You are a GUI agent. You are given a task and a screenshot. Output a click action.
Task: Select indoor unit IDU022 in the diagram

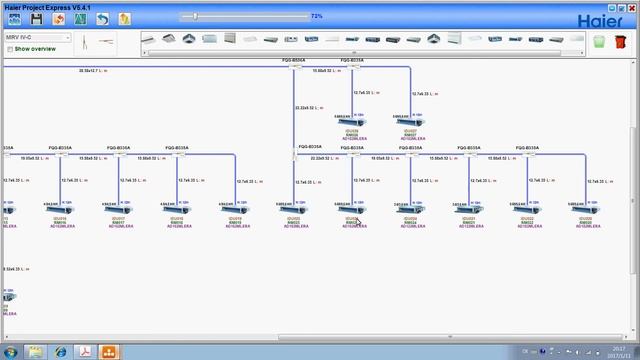(x=527, y=210)
